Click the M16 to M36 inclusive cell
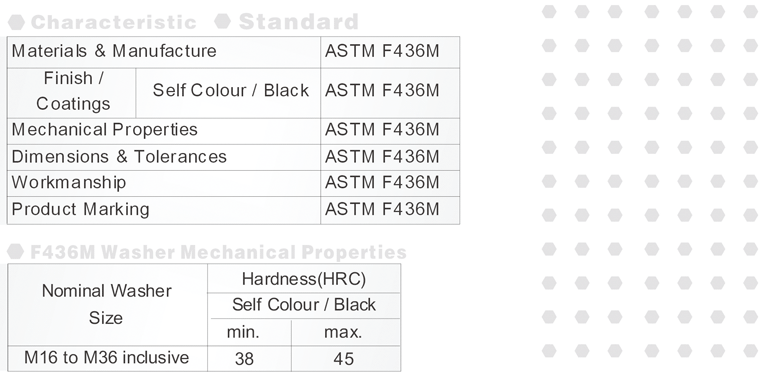The height and width of the screenshot is (375, 769). coord(107,358)
